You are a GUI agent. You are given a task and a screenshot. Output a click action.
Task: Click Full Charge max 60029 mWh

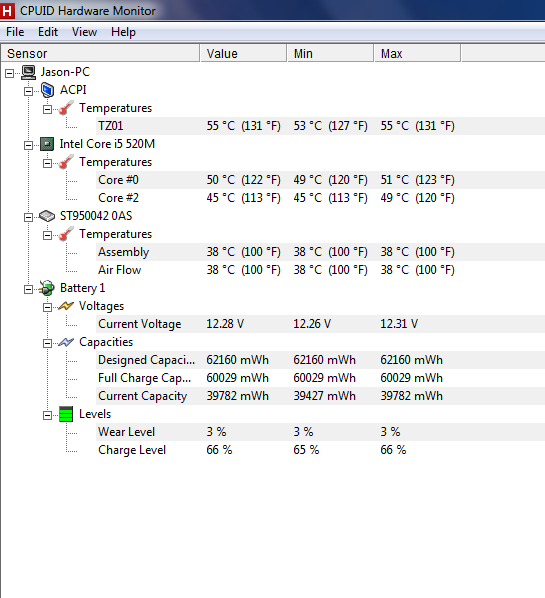[x=411, y=378]
